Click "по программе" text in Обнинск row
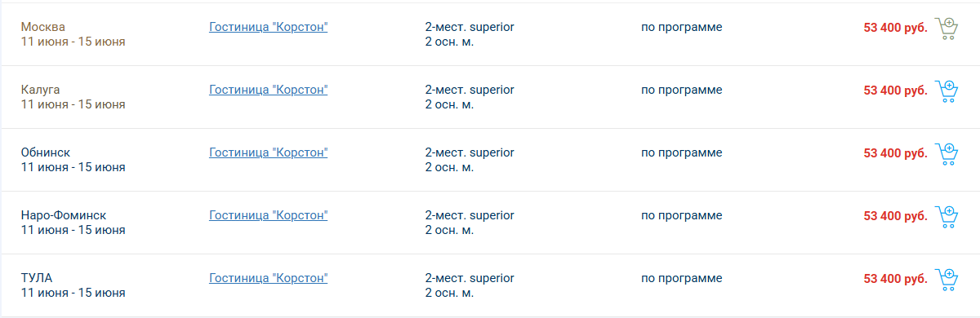This screenshot has height=318, width=980. pyautogui.click(x=681, y=152)
